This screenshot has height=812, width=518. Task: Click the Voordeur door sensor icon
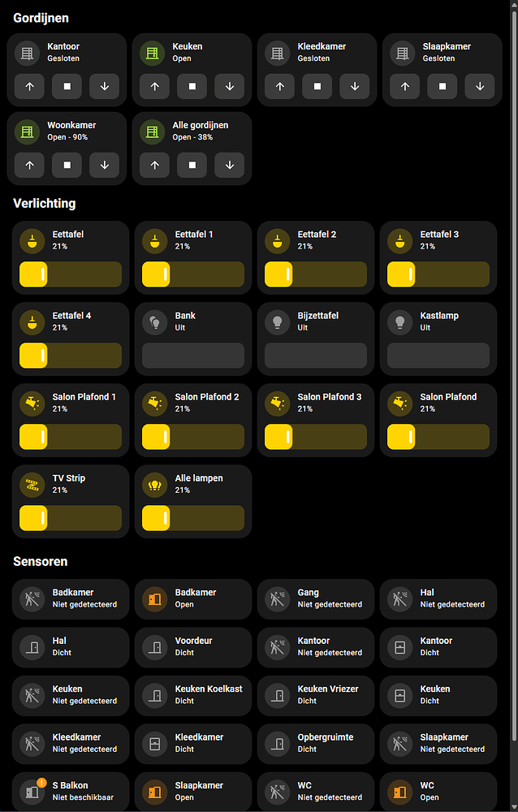click(x=155, y=647)
